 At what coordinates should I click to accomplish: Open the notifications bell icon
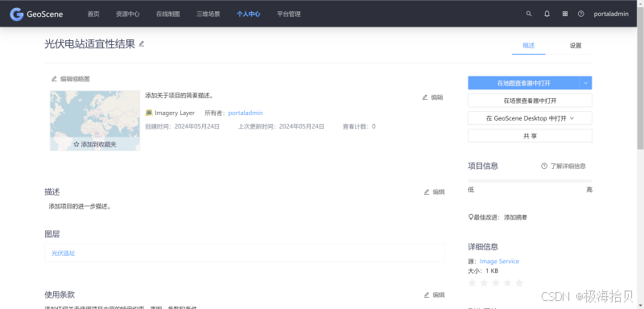click(547, 14)
